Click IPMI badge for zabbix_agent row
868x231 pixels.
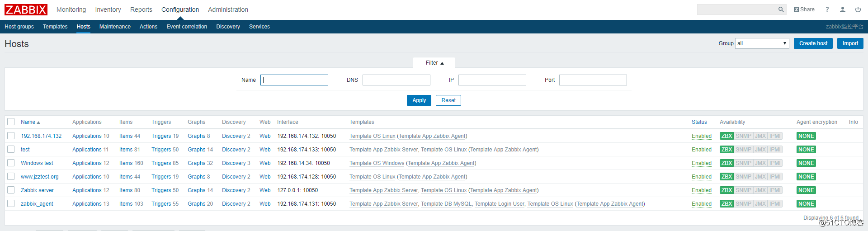(x=775, y=204)
